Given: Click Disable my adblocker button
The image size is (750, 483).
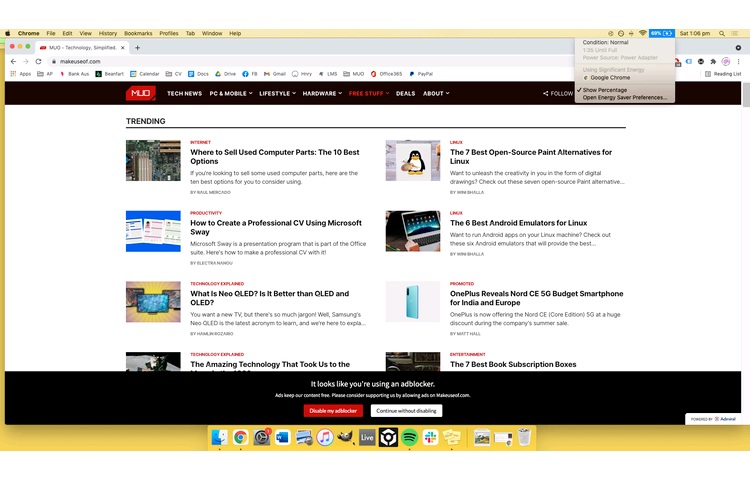Looking at the screenshot, I should click(x=333, y=411).
